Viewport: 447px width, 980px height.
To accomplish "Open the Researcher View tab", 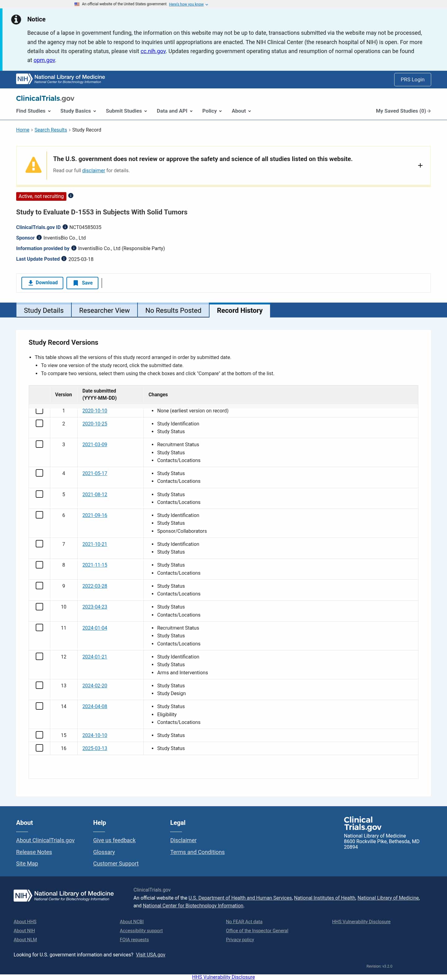I will click(x=104, y=310).
